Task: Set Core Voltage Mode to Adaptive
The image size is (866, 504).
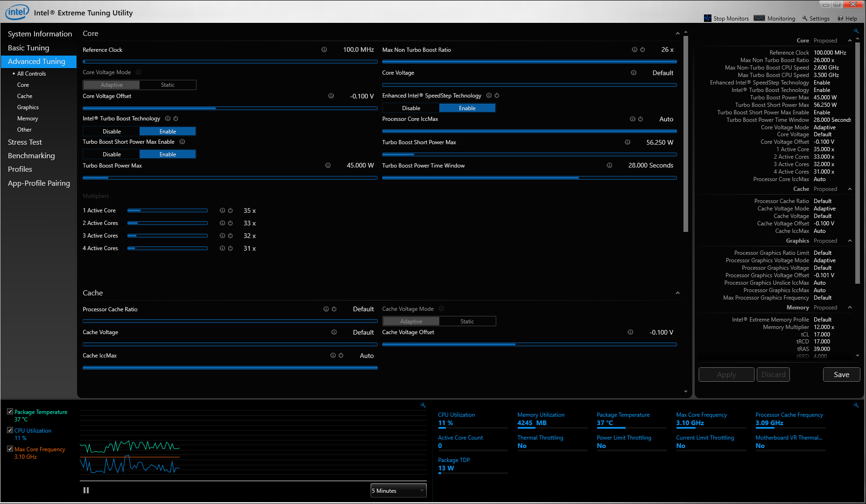Action: coord(112,85)
